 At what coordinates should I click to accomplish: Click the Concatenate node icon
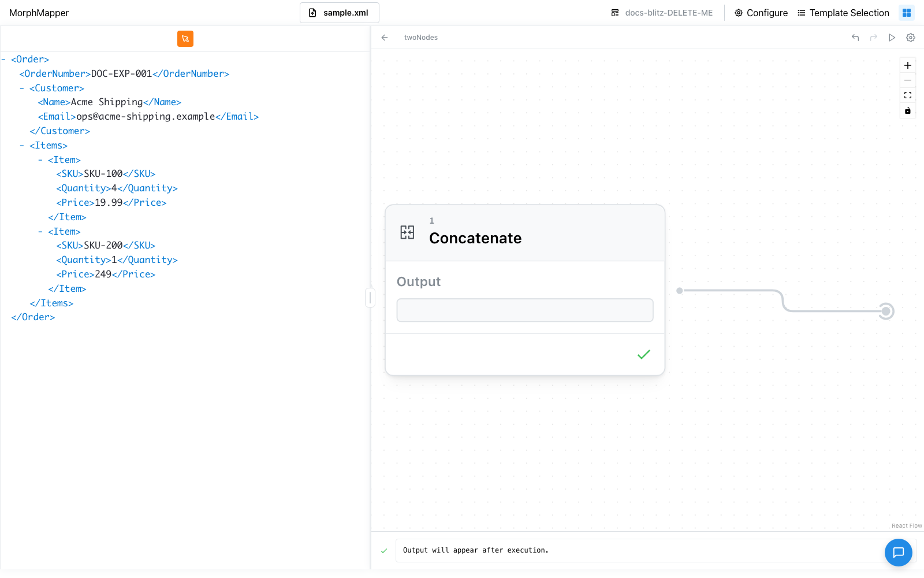click(x=407, y=232)
